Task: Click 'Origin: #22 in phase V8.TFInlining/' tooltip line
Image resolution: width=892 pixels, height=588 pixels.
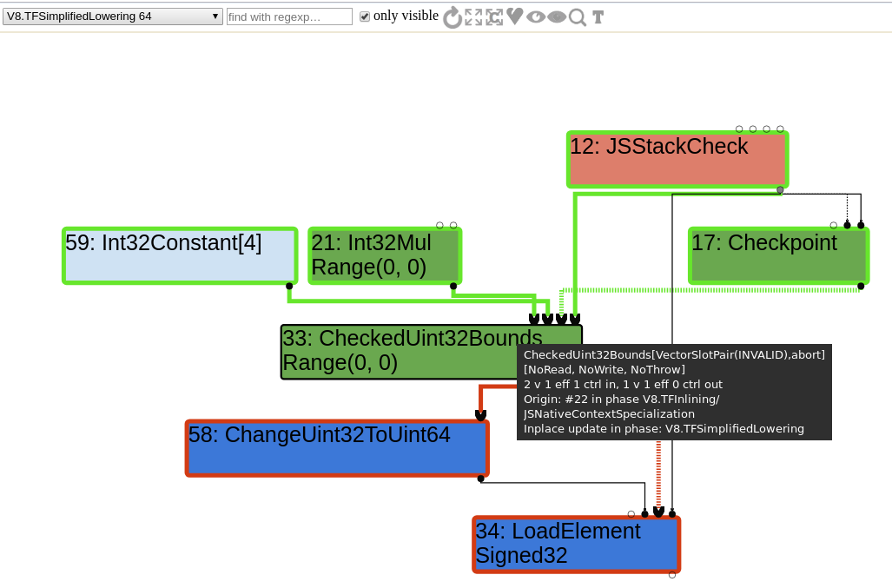Action: pyautogui.click(x=621, y=400)
